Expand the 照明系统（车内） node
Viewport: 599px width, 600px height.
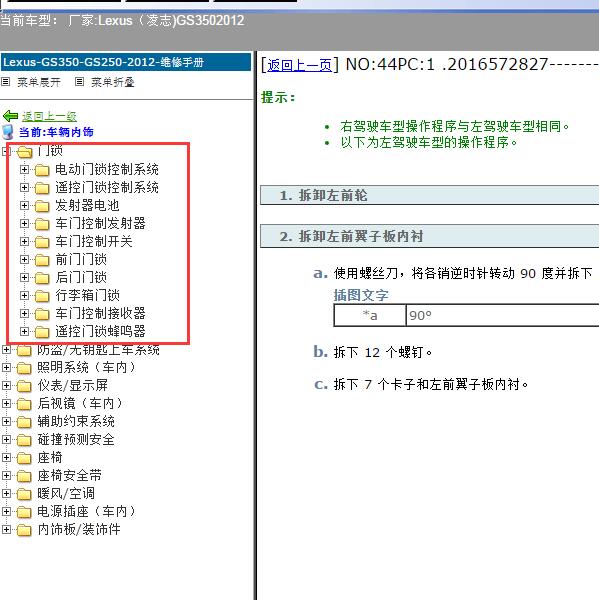click(6, 367)
